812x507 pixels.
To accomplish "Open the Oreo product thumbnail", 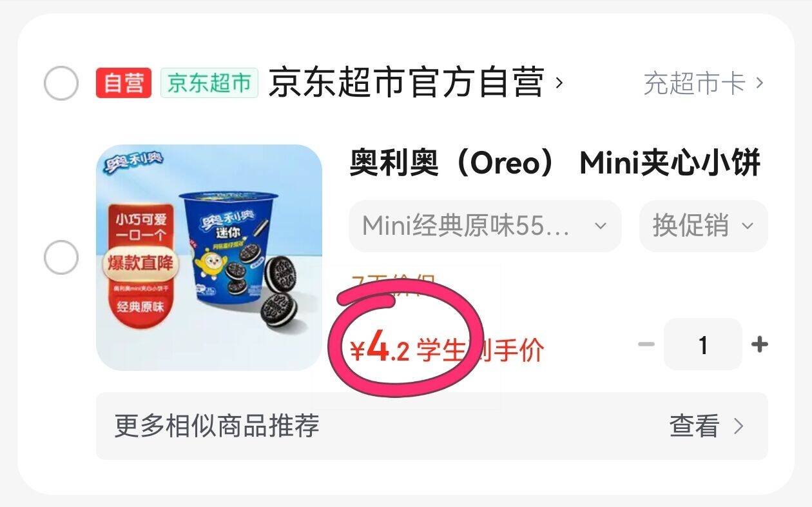I will 209,257.
